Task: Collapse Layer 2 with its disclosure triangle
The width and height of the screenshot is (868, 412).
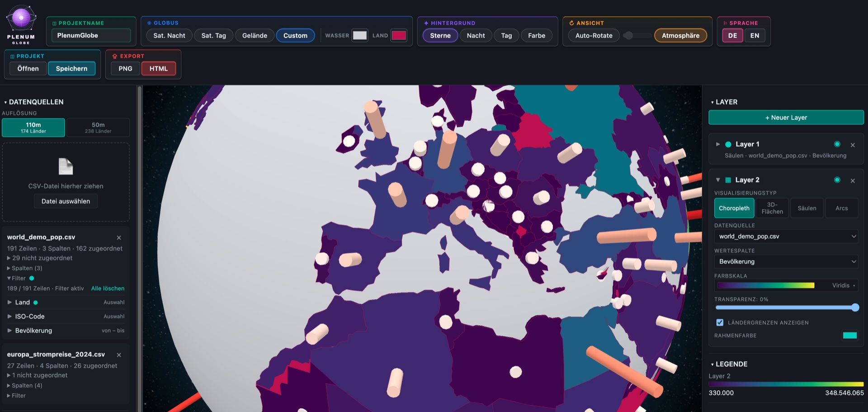Action: point(718,180)
